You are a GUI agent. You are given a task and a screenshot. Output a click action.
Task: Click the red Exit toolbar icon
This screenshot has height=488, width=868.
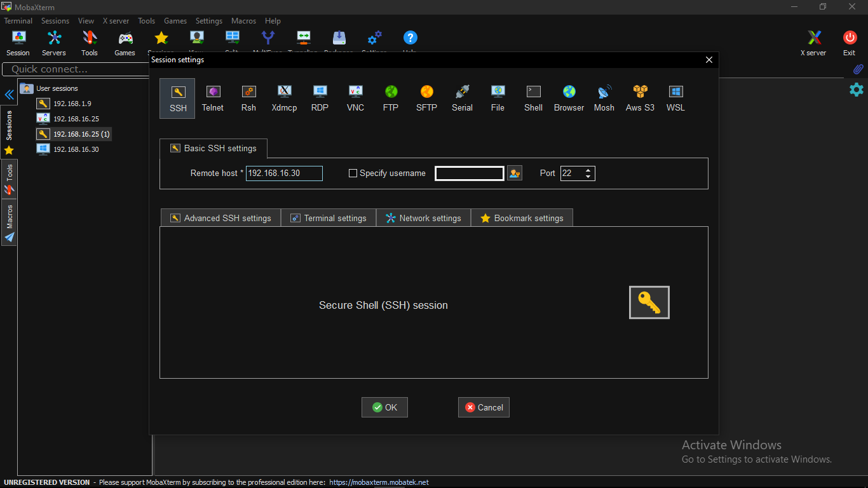[x=850, y=37]
